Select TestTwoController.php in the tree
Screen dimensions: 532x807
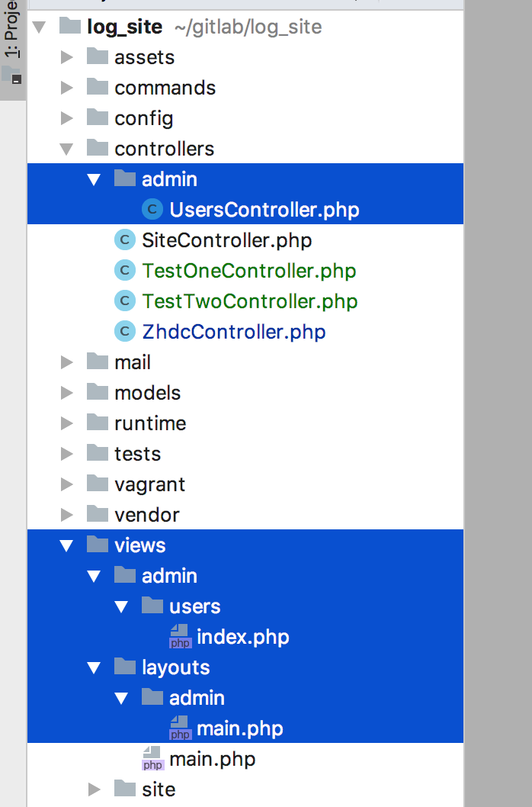click(x=249, y=301)
